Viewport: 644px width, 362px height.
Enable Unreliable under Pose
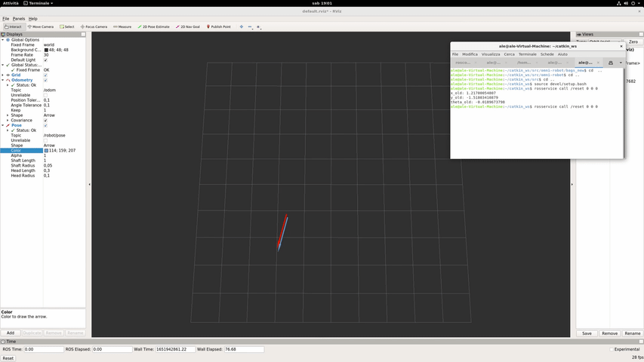[x=45, y=140]
